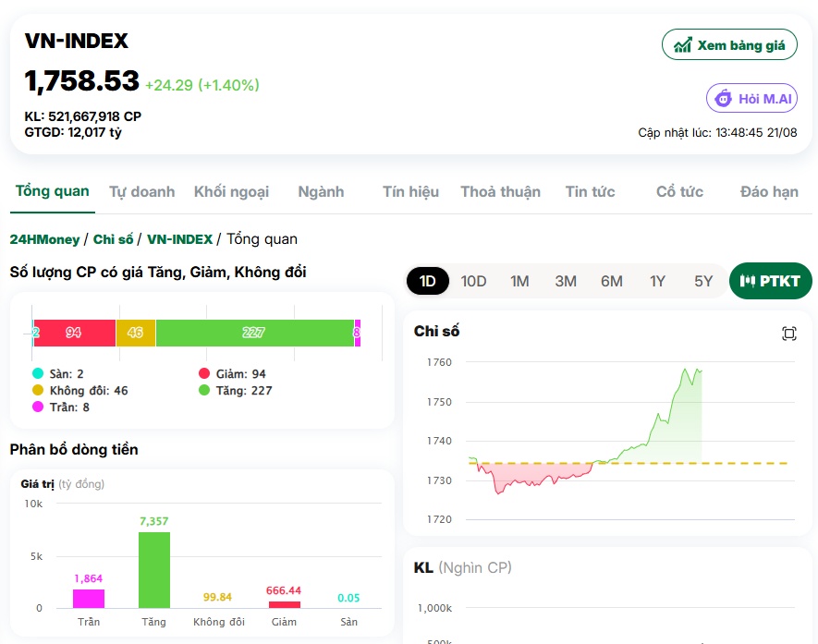
Task: Open the Tín hiệu tab
Action: (x=410, y=192)
